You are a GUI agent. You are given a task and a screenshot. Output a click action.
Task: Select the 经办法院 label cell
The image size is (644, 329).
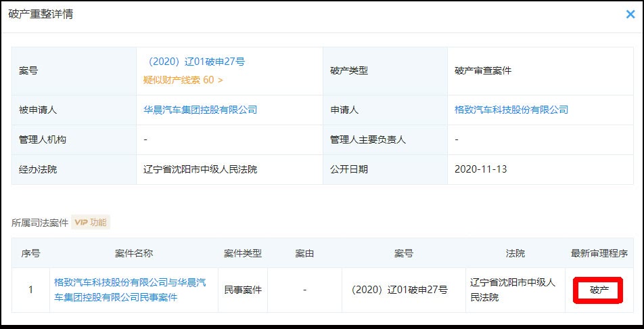click(x=74, y=169)
